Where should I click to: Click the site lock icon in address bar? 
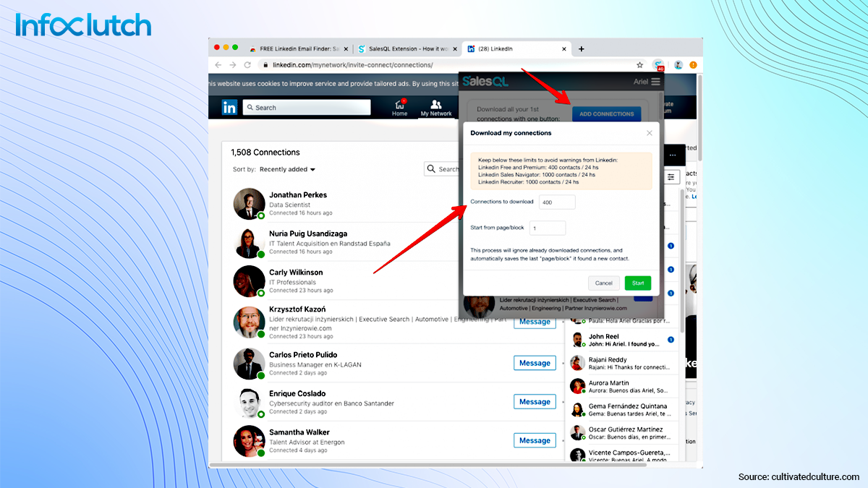[x=265, y=64]
